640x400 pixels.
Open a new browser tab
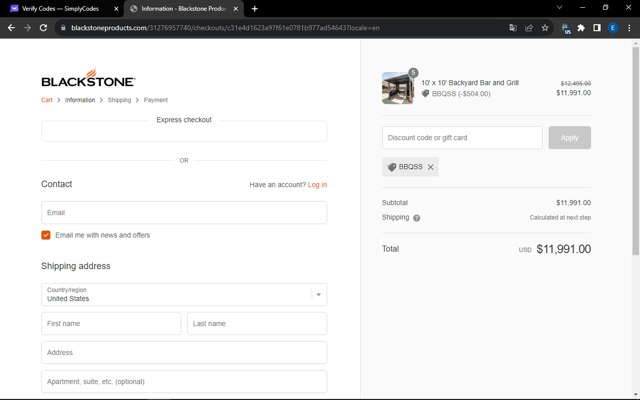(x=255, y=9)
